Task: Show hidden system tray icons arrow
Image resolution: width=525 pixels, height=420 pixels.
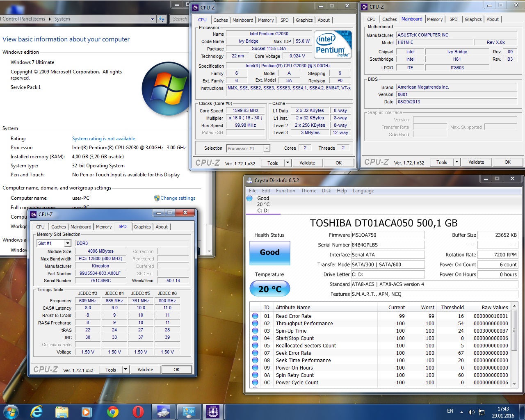Action: [x=461, y=412]
